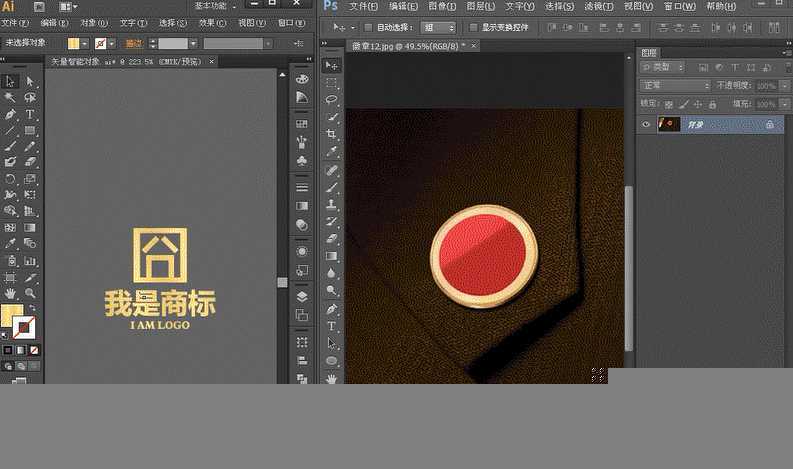Close the Illustrator document tab
The image size is (793, 469).
coord(211,61)
